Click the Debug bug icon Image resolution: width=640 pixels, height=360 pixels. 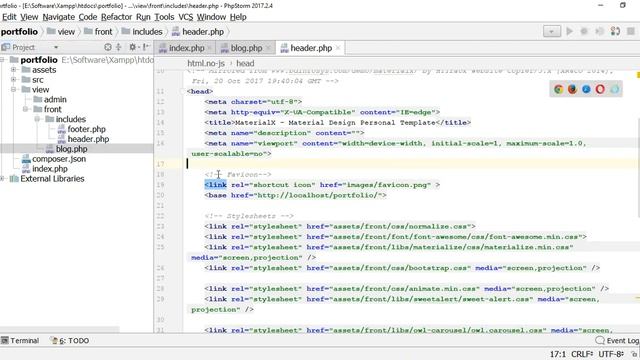click(x=584, y=31)
